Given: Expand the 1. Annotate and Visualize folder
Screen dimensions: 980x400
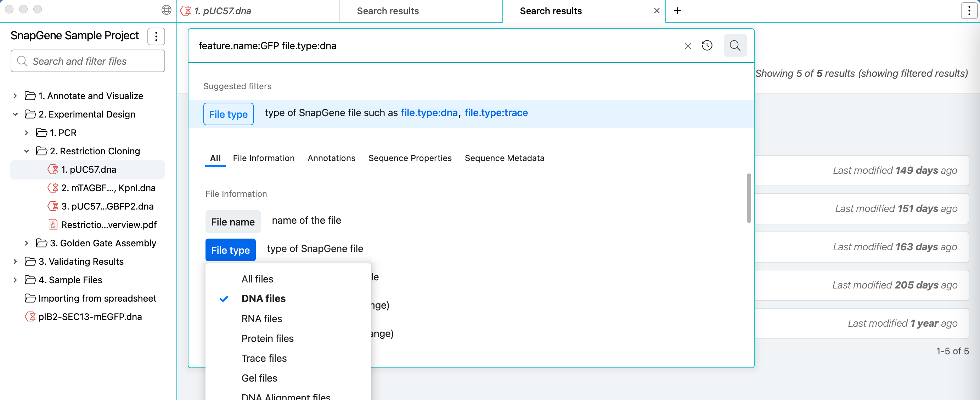Looking at the screenshot, I should click(x=15, y=96).
